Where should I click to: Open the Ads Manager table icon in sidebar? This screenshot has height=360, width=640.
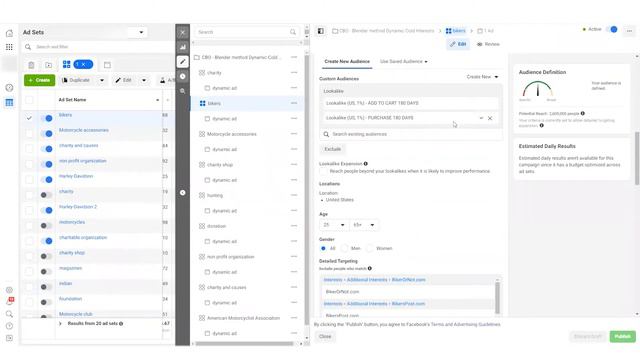click(9, 102)
